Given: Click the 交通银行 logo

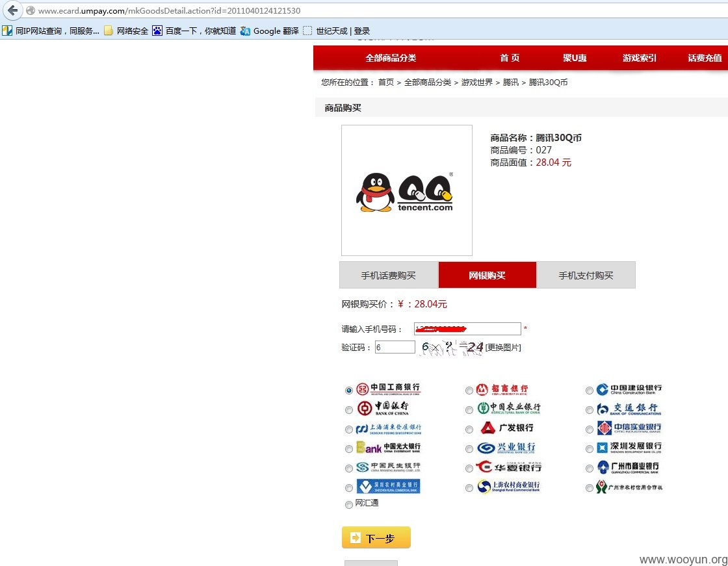Looking at the screenshot, I should coord(629,409).
